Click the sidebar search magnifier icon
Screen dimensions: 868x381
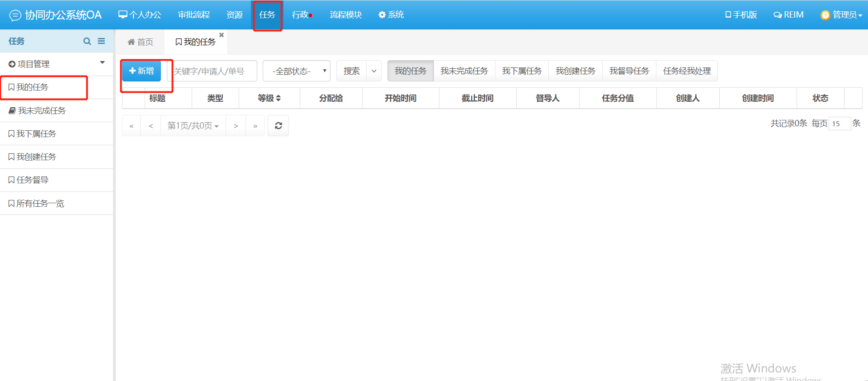pos(87,41)
